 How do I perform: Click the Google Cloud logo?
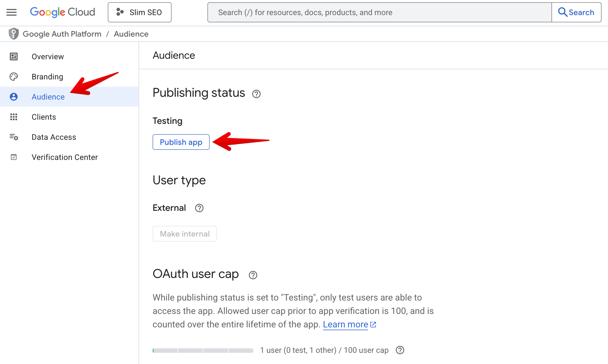point(62,12)
